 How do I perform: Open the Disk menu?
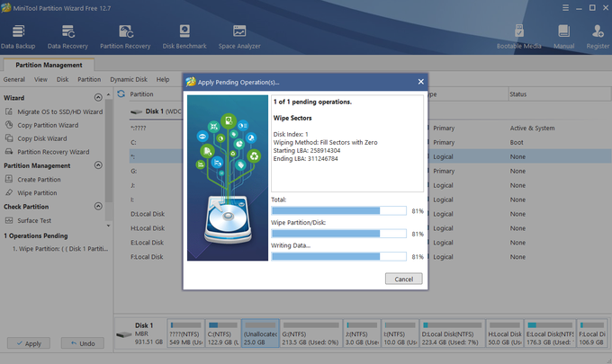63,79
